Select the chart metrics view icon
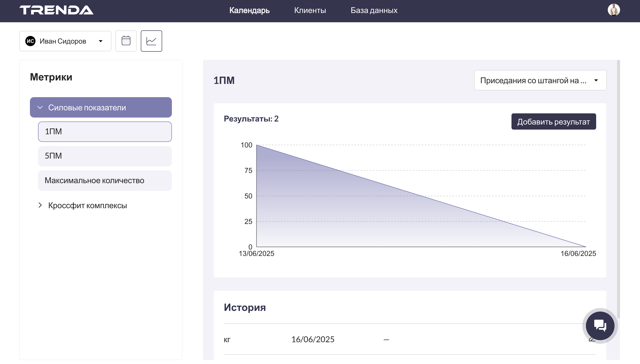 tap(151, 41)
